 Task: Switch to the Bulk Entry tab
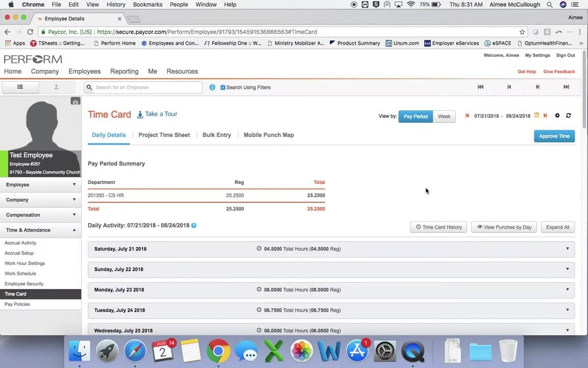pos(217,135)
